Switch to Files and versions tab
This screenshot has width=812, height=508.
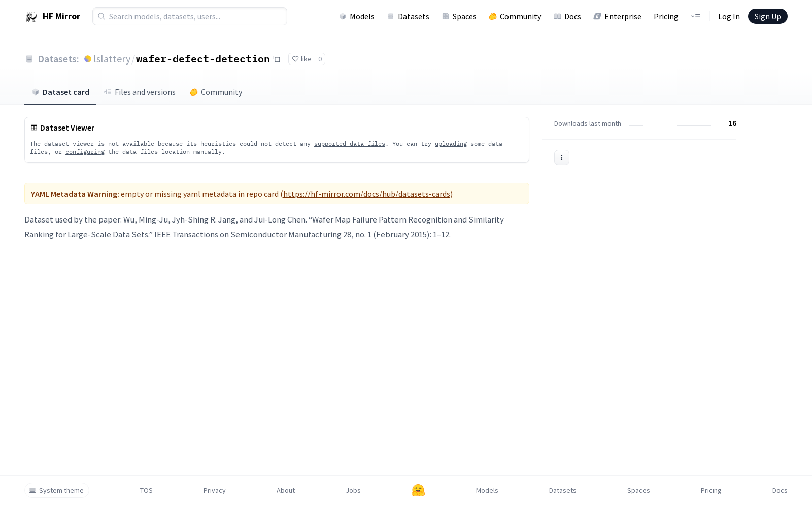pyautogui.click(x=140, y=92)
